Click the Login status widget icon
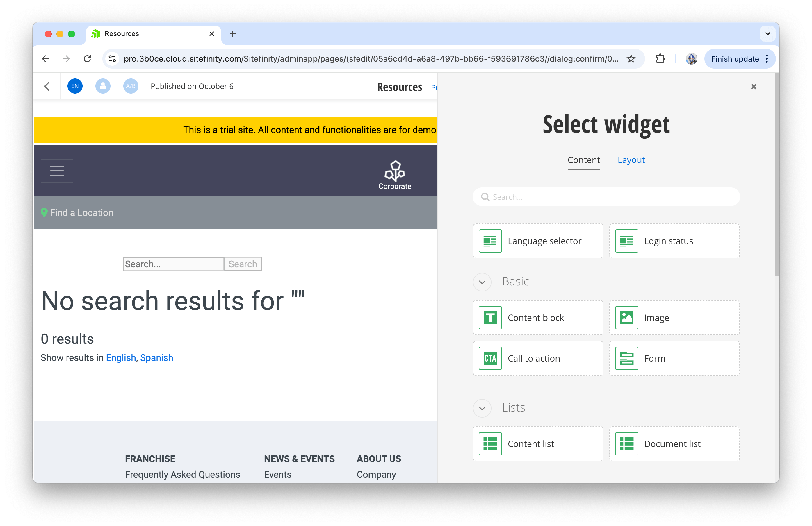 [626, 241]
